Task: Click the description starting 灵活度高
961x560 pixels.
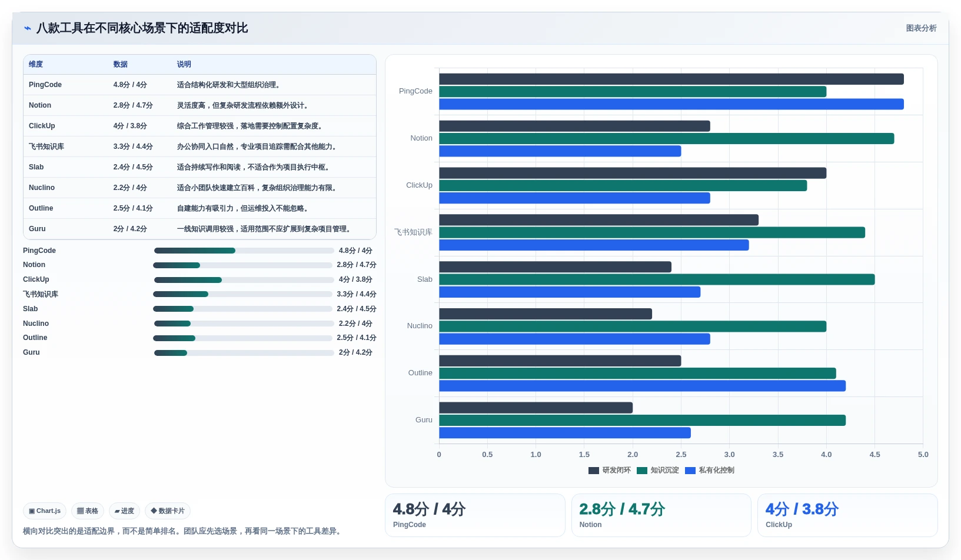Action: [x=244, y=105]
